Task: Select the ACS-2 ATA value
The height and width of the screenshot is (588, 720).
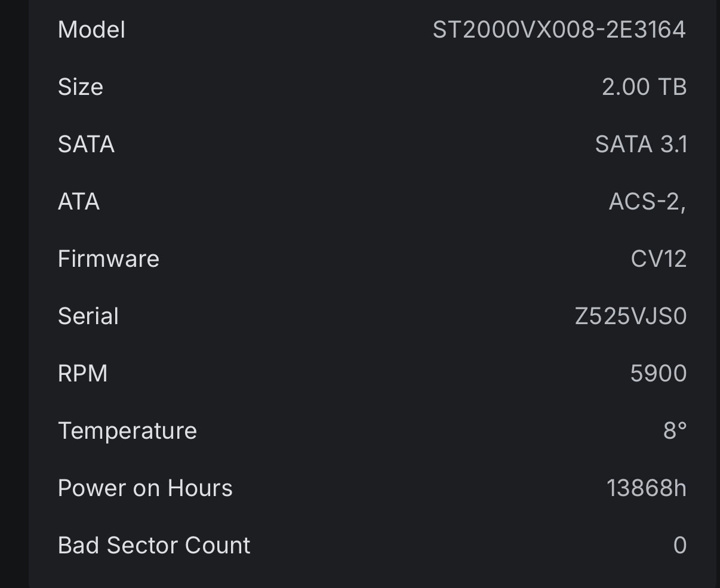Action: pos(647,202)
